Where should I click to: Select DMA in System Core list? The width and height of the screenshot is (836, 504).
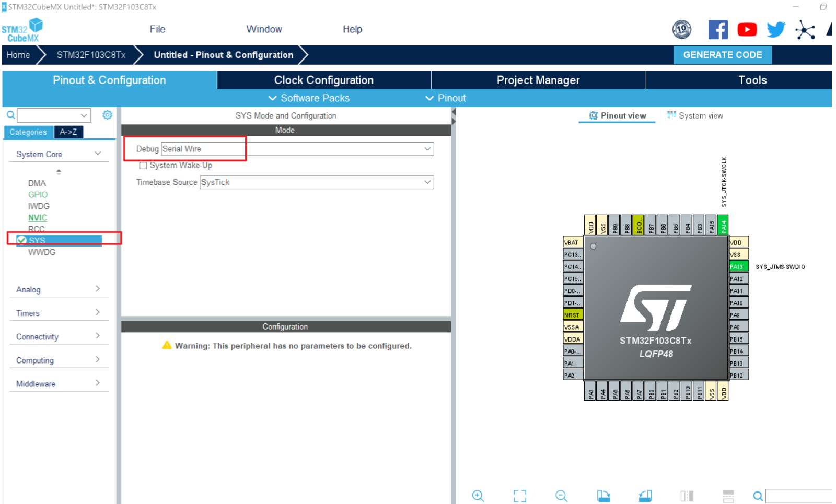(x=37, y=183)
